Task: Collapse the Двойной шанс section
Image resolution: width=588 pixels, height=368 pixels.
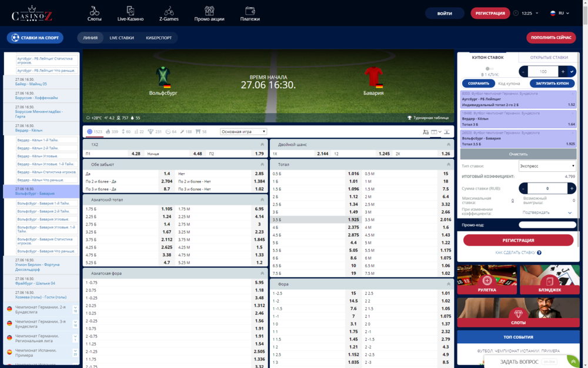Action: click(448, 145)
